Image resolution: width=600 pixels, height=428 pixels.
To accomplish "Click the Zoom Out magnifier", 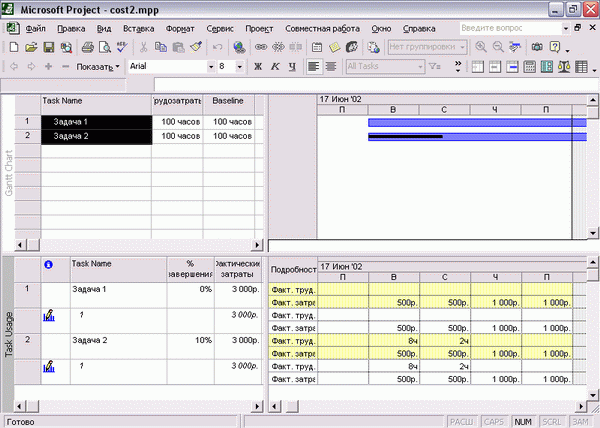I will pos(498,47).
